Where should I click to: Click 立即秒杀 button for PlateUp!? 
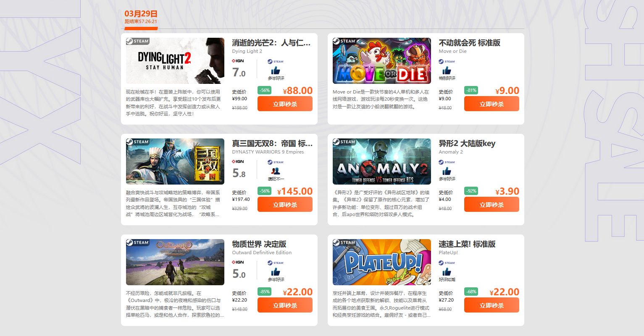tap(492, 305)
